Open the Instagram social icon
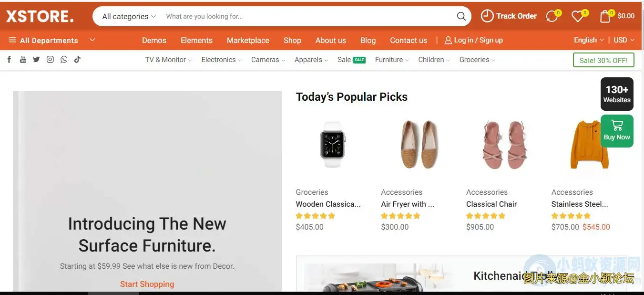Viewport: 644px width, 295px height. point(50,60)
